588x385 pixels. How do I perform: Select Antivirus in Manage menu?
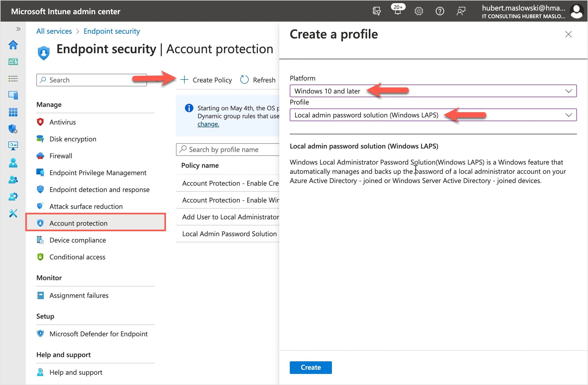tap(62, 122)
